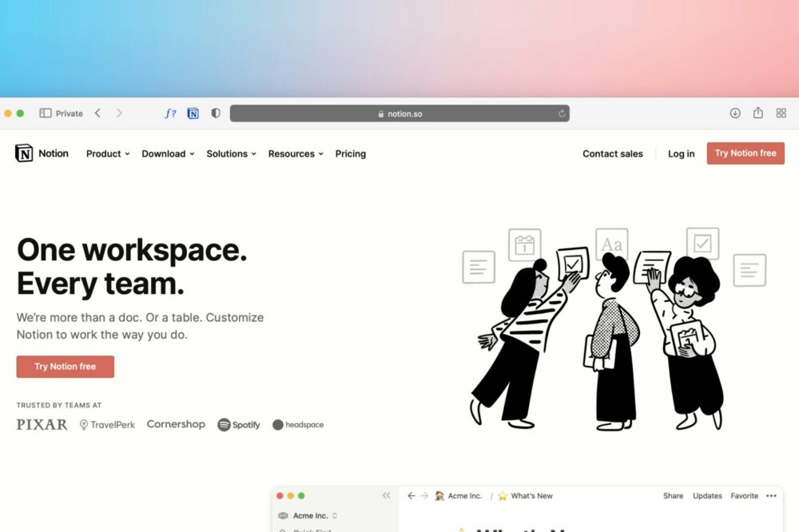Click the Try Notion free button
This screenshot has width=799, height=532.
745,153
